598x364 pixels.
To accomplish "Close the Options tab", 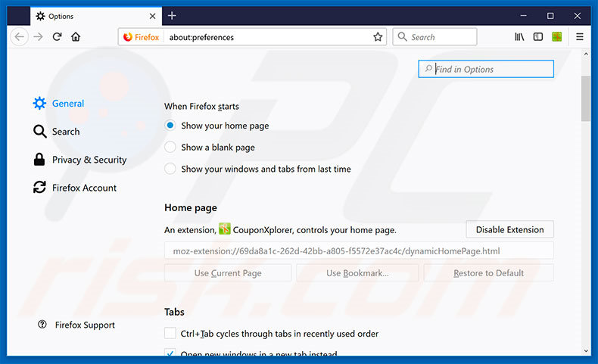I will [152, 16].
